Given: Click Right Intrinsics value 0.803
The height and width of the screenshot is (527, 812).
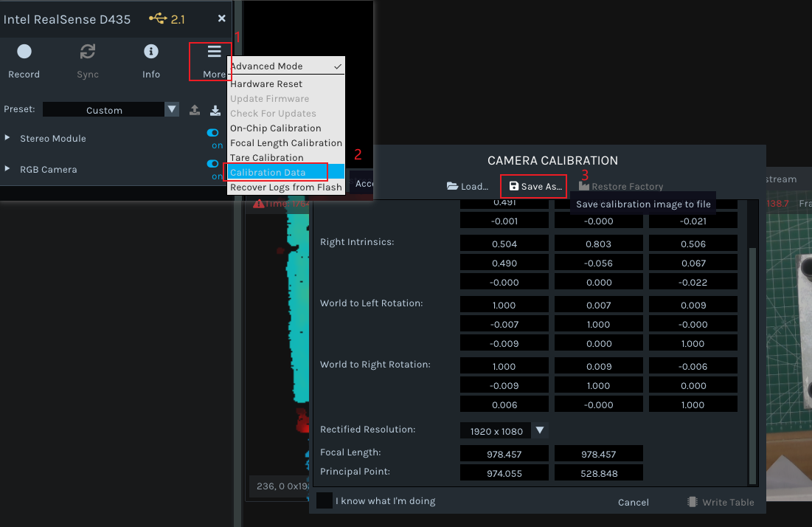Looking at the screenshot, I should [598, 244].
